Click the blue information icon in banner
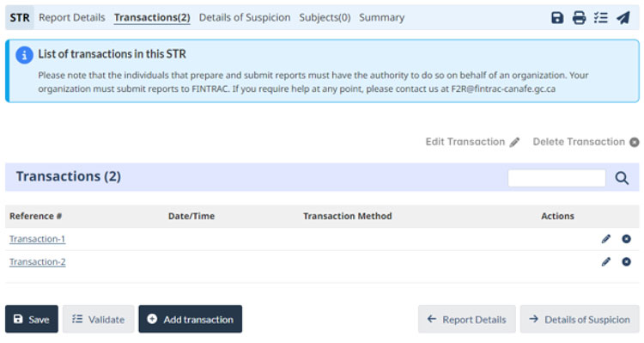 point(24,55)
